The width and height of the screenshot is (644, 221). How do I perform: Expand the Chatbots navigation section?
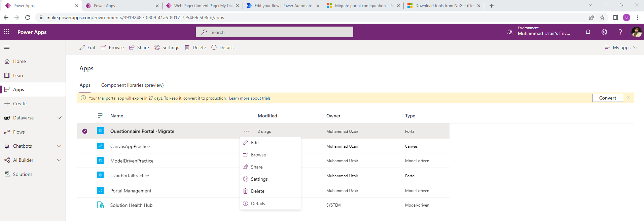59,146
